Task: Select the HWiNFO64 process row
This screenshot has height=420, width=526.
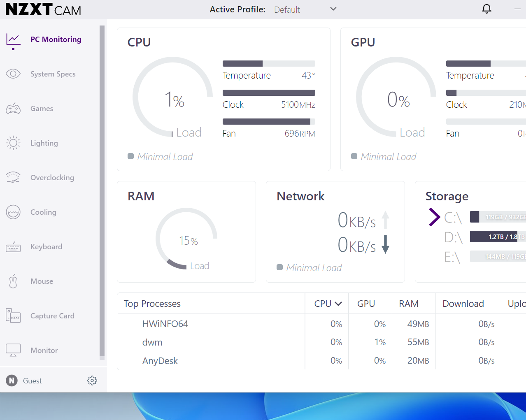Action: click(165, 324)
